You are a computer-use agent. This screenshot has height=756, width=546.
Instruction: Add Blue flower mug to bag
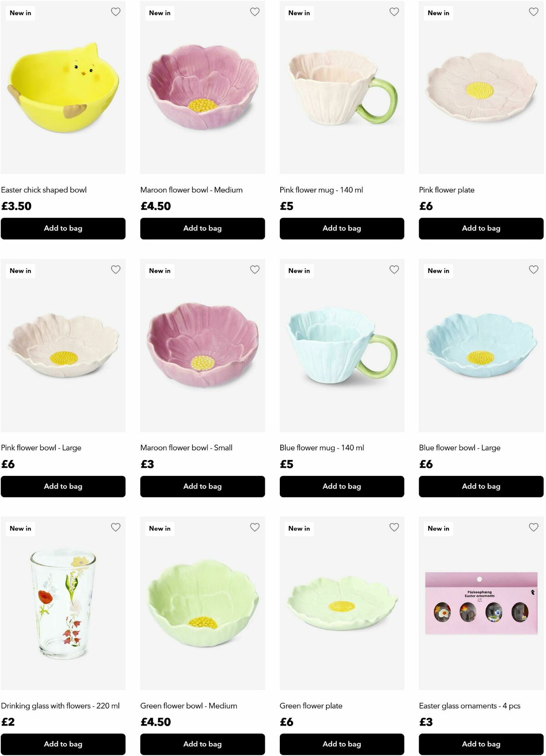pos(342,486)
